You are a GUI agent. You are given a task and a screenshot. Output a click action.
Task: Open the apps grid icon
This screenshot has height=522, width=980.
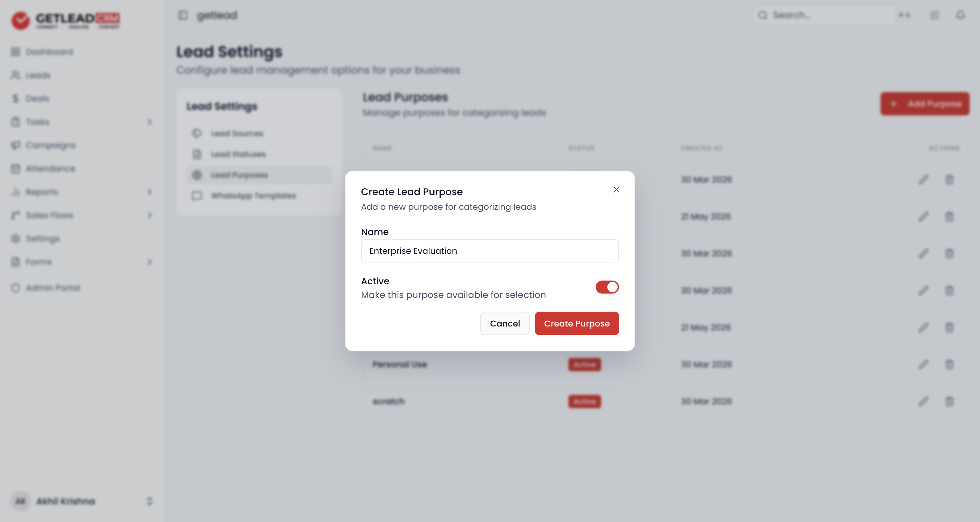click(x=935, y=15)
